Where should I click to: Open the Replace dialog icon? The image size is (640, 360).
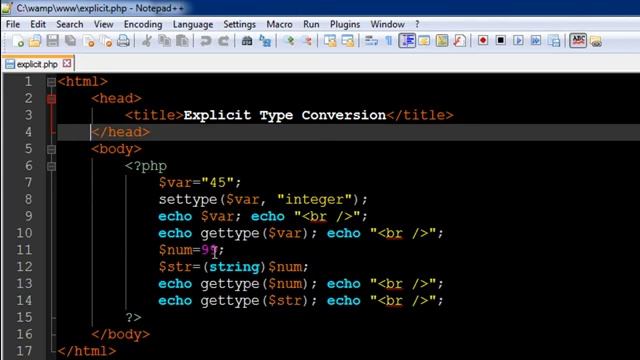tap(265, 41)
